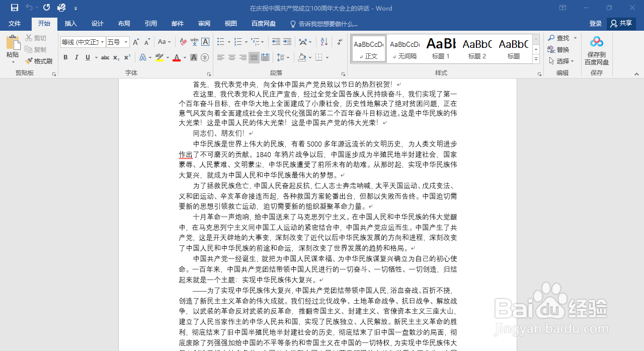Open the line spacing dropdown

(x=283, y=57)
